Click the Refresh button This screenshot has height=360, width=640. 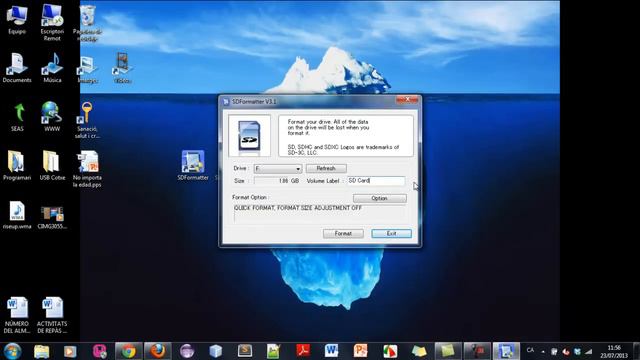(326, 168)
